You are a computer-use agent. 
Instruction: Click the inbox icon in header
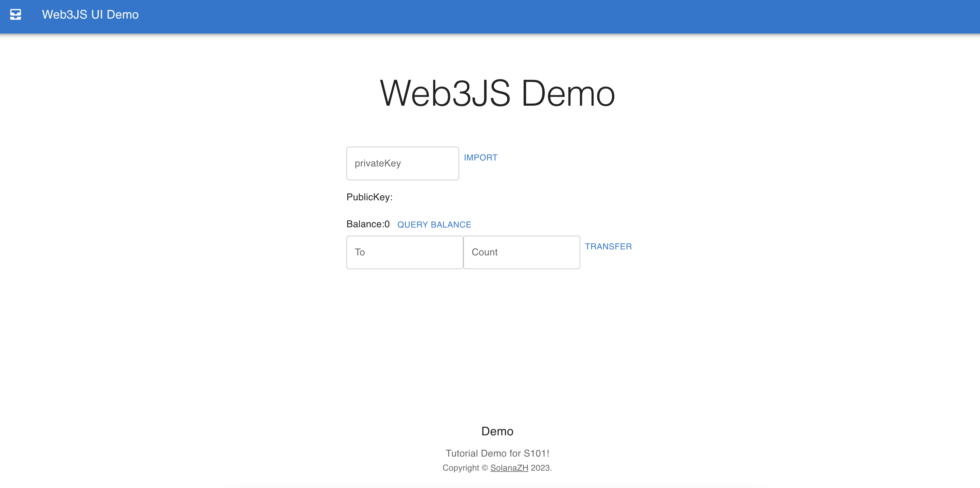[16, 14]
